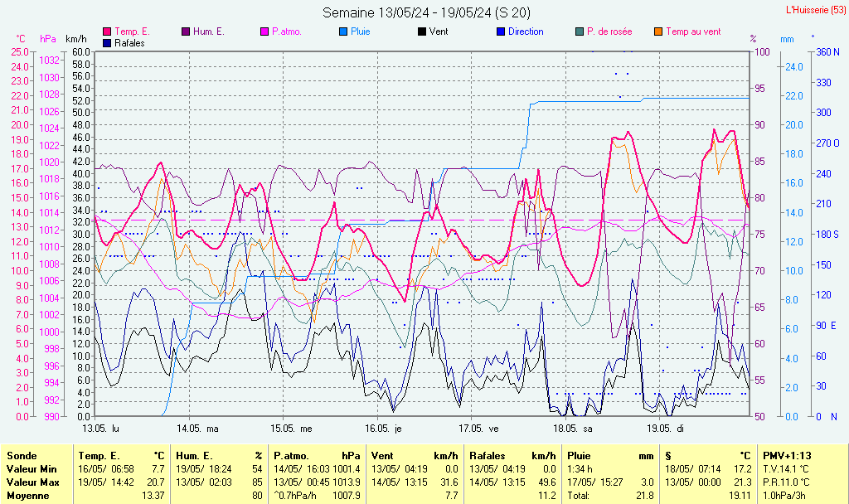Click the Hum. E. table column header

pyautogui.click(x=194, y=456)
